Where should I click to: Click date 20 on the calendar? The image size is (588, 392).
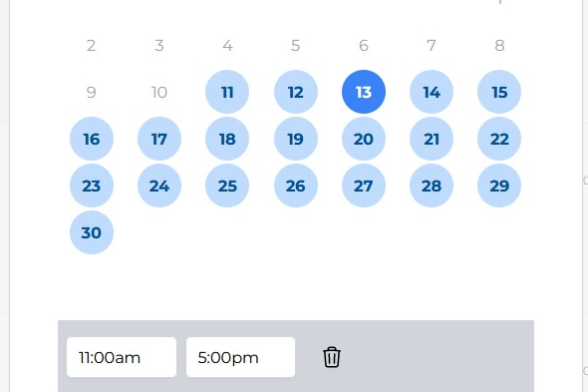tap(364, 139)
